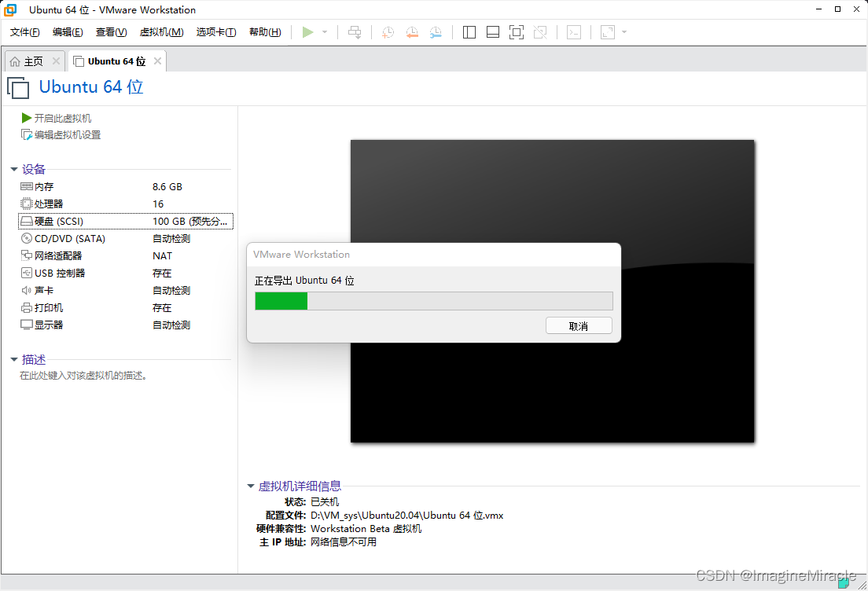Open the 选项卡(T) menu
The height and width of the screenshot is (591, 868).
(x=216, y=32)
